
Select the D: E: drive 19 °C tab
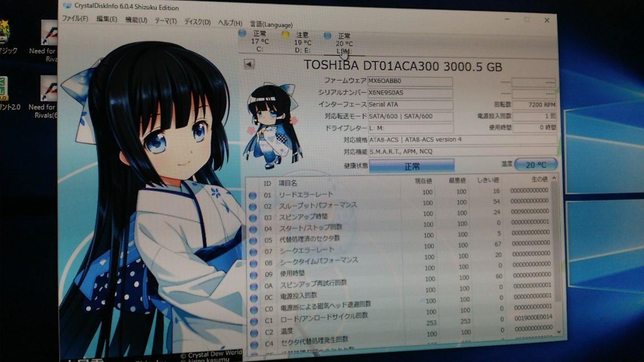pyautogui.click(x=299, y=42)
